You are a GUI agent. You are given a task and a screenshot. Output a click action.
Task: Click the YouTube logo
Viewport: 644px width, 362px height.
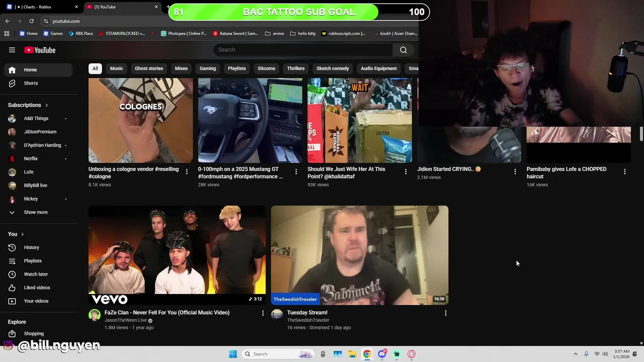tap(40, 50)
